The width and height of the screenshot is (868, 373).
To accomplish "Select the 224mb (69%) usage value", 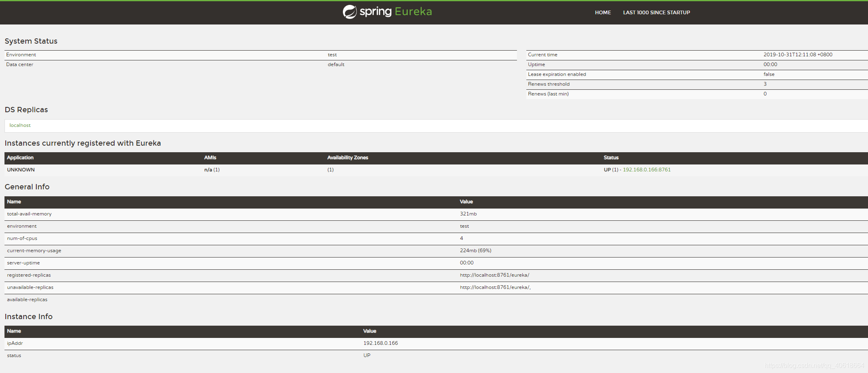I will pos(475,251).
